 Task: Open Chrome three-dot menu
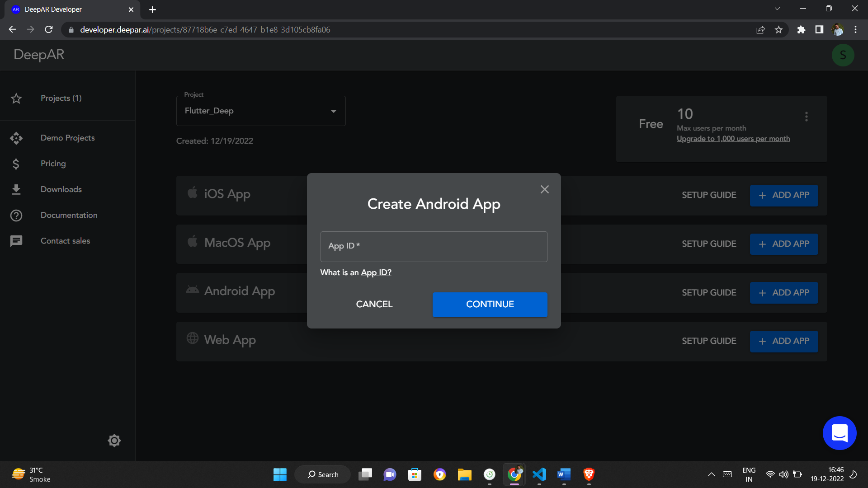[855, 30]
